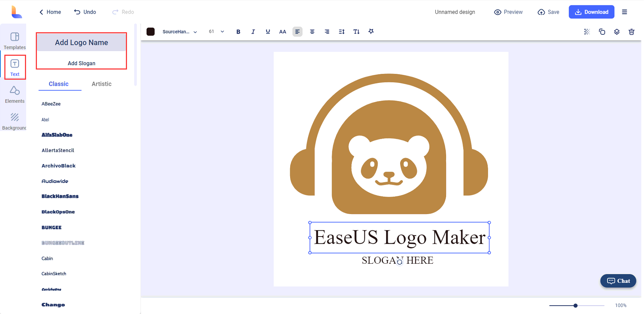Viewport: 644px width, 314px height.
Task: Choose the ArchivoBlack font
Action: (x=58, y=166)
